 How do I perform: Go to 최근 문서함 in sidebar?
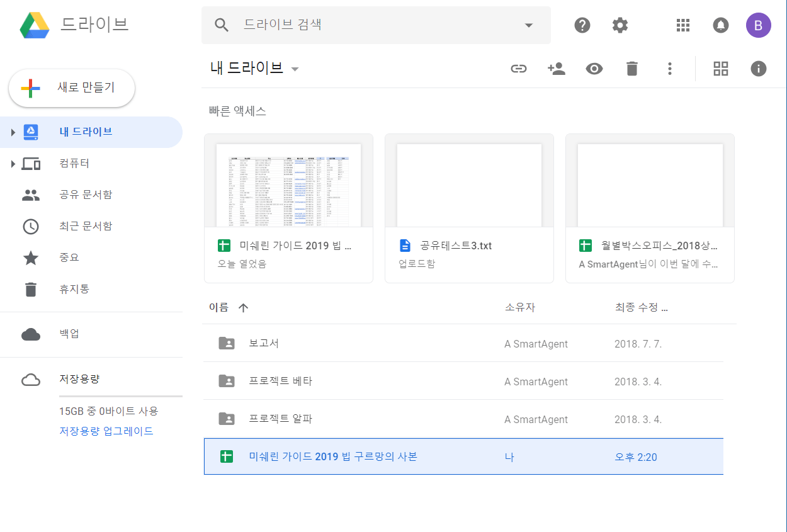coord(86,226)
